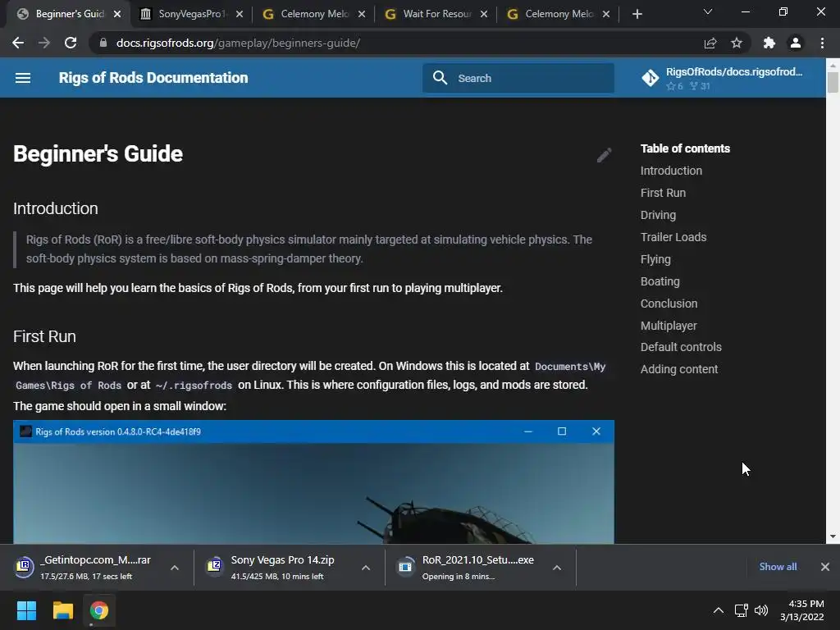Go forward to next page

pyautogui.click(x=44, y=43)
